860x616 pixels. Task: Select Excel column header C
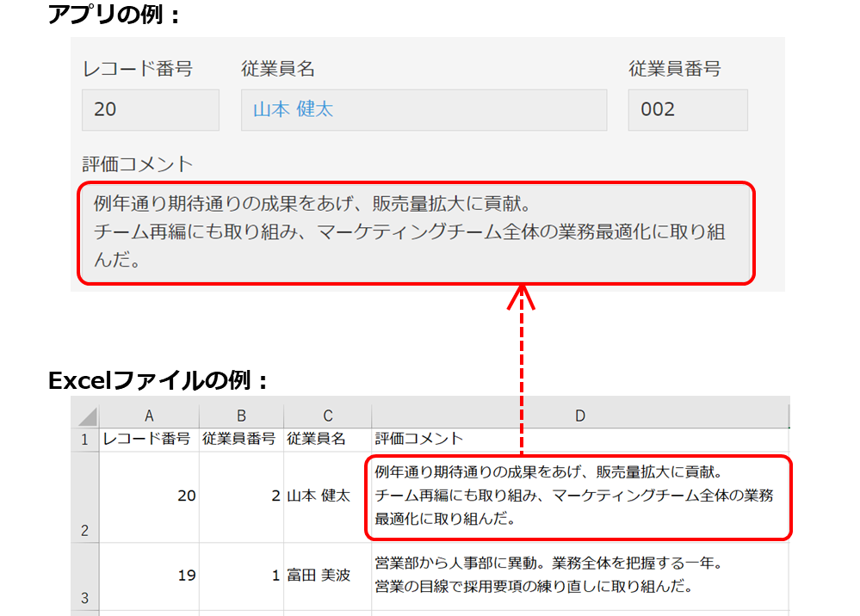click(x=327, y=414)
